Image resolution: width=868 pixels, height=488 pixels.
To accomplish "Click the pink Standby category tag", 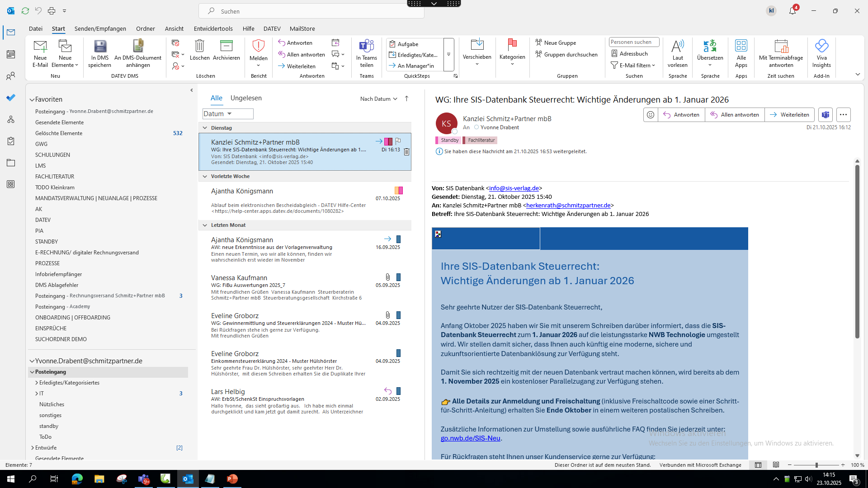I will pos(448,140).
